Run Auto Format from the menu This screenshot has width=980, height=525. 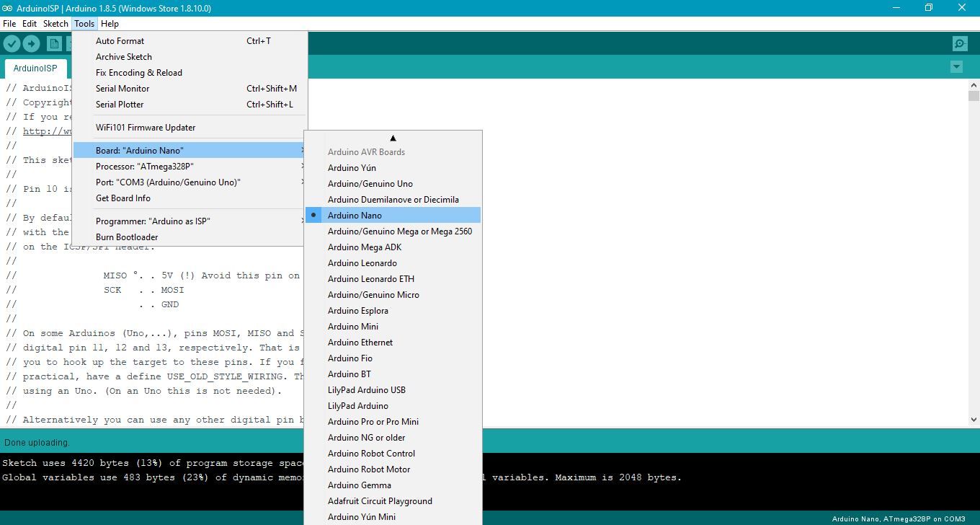[120, 40]
